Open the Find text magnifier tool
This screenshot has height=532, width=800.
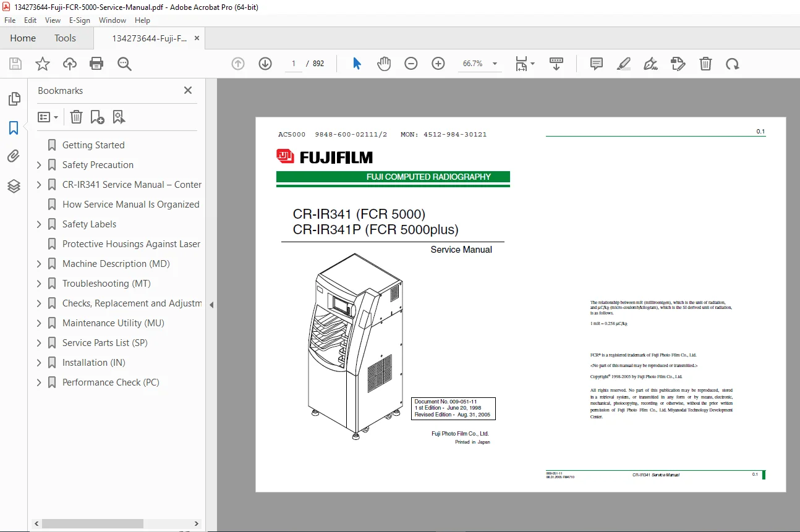click(124, 64)
